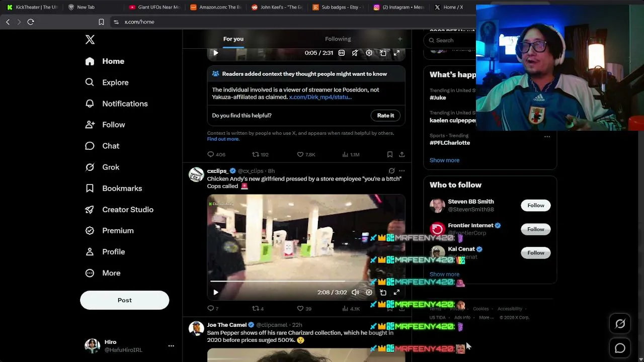This screenshot has width=644, height=362.
Task: Open #Juke trending topic
Action: pos(438,98)
